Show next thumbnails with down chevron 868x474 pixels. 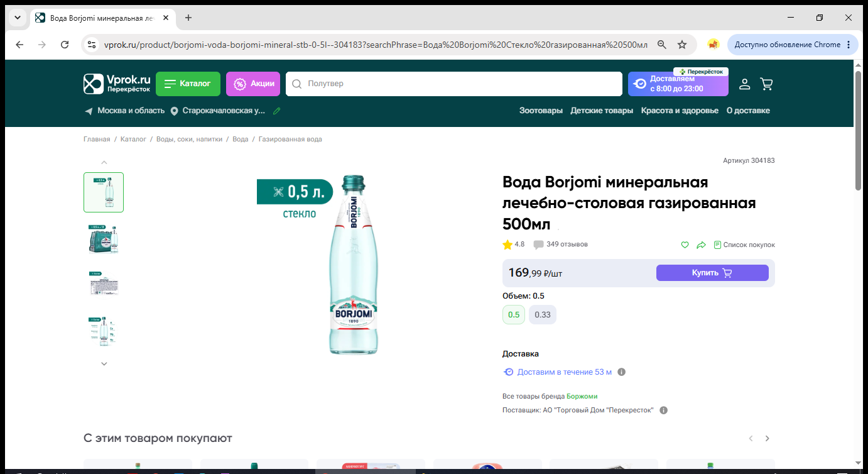pyautogui.click(x=104, y=363)
